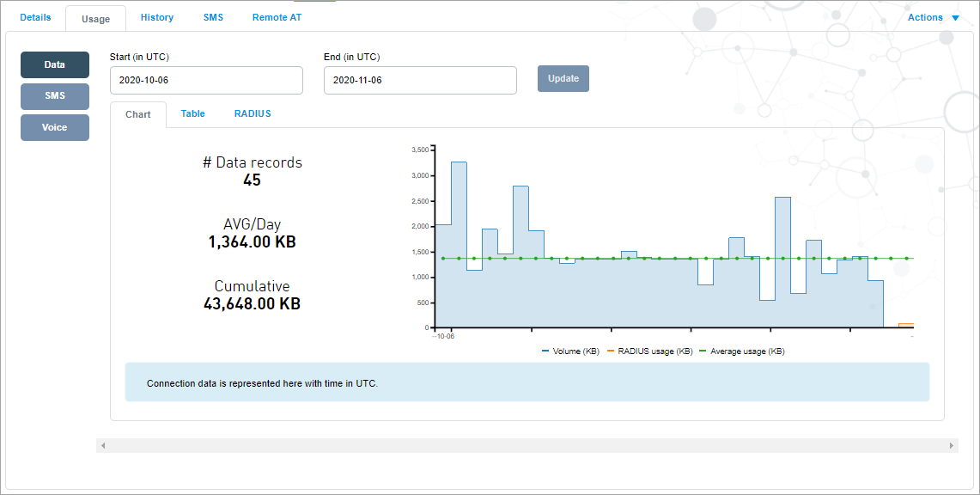This screenshot has width=980, height=495.
Task: Open the SMS tab in top navigation
Action: coord(213,17)
